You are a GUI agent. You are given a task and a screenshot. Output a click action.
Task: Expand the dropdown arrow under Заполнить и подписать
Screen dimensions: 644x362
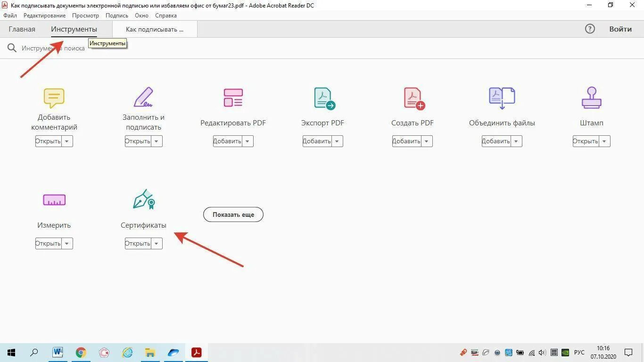point(157,141)
